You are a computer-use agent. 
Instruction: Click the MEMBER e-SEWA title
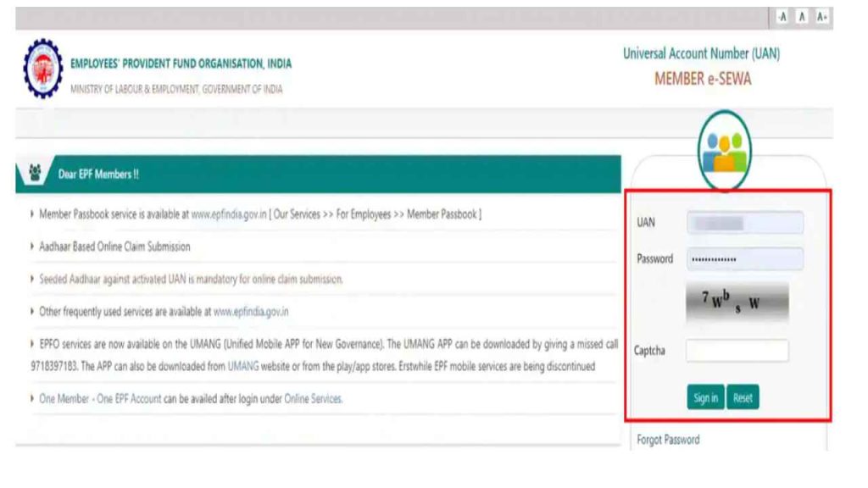click(x=703, y=79)
